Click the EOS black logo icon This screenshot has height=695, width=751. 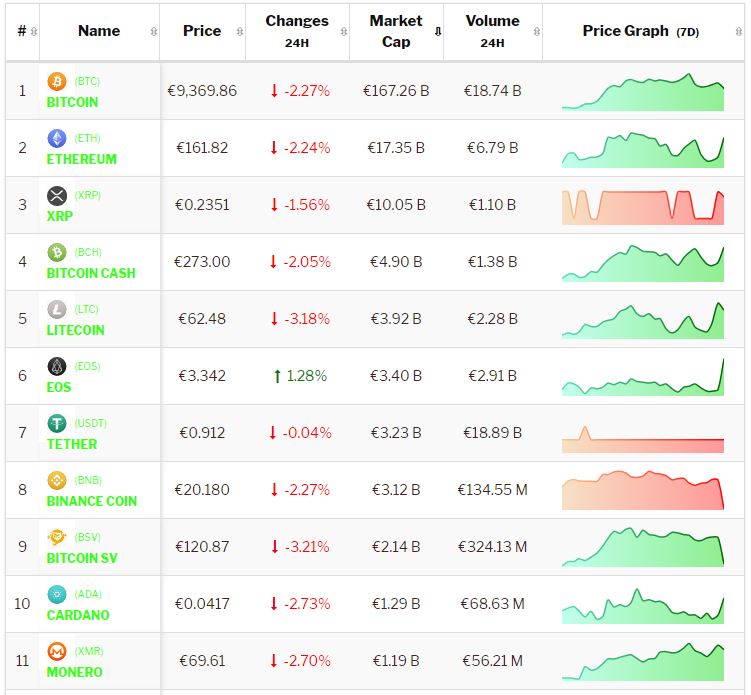[57, 367]
